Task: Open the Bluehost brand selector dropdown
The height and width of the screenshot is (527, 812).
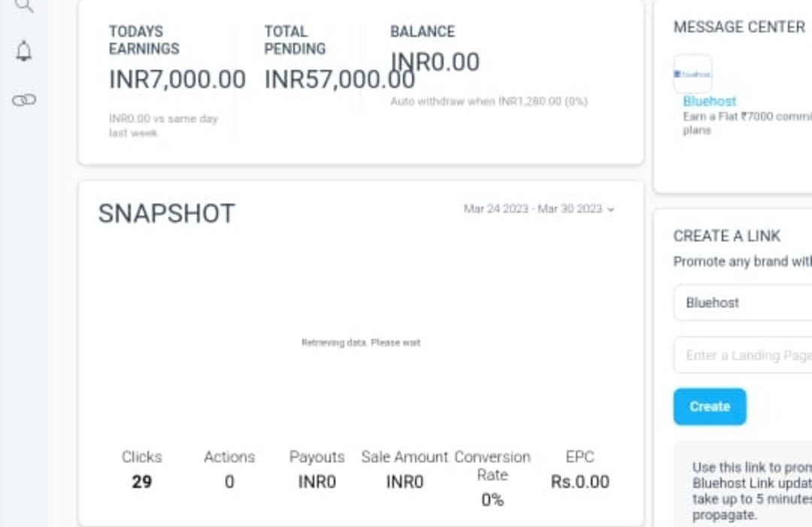Action: (742, 303)
